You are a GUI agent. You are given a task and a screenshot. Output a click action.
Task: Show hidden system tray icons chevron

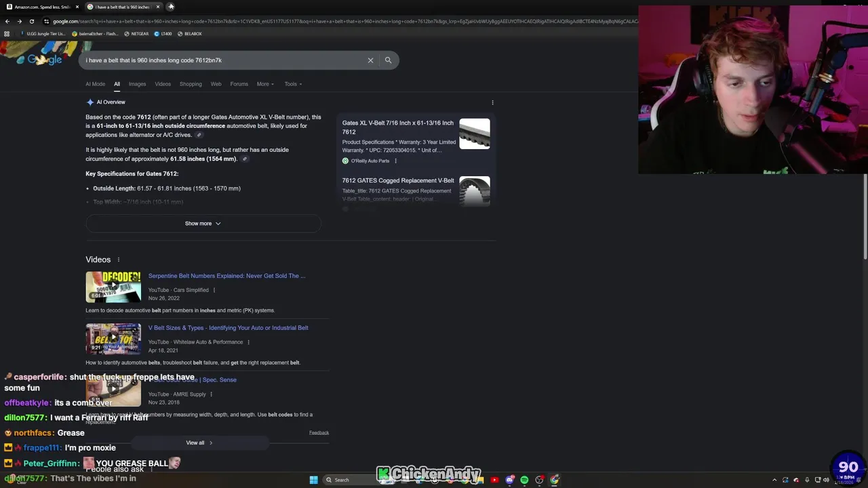(x=774, y=480)
